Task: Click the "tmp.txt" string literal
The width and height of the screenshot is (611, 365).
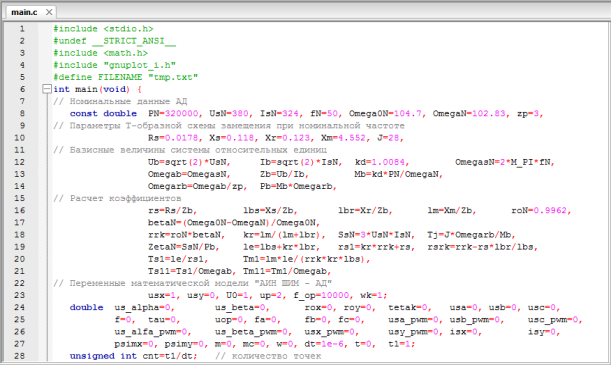Action: tap(173, 77)
